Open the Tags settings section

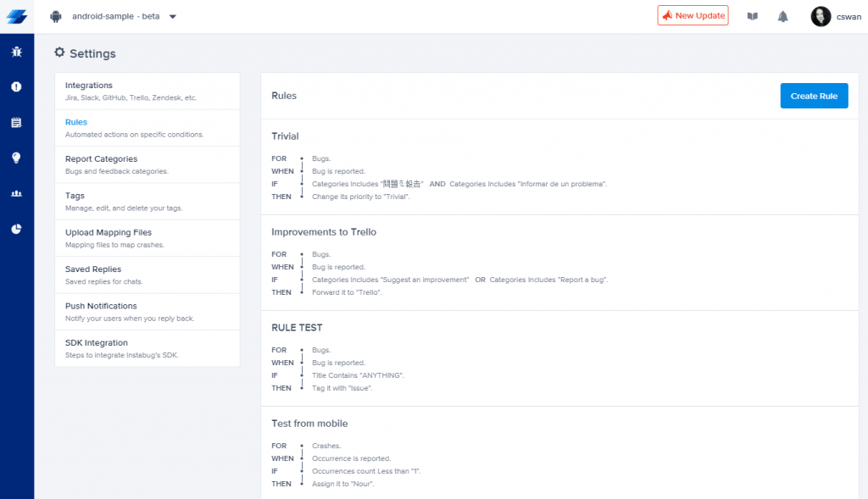click(x=147, y=202)
